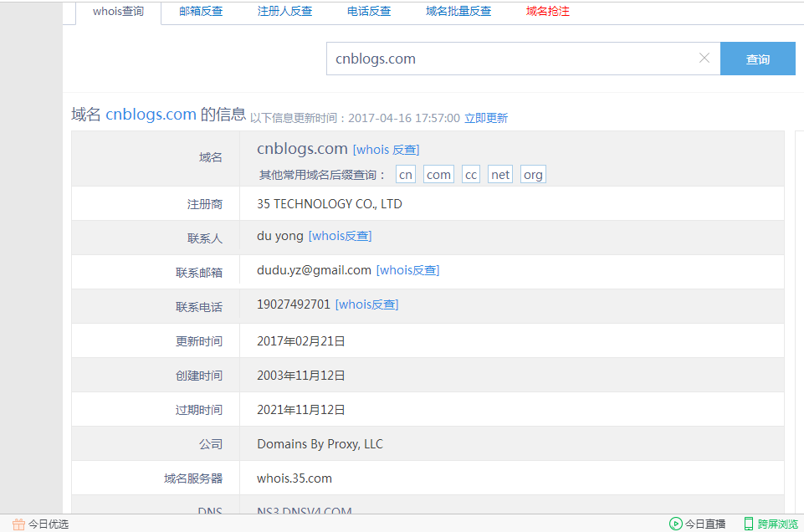The width and height of the screenshot is (804, 532).
Task: Click registrar text 35 TECHNOLOGY CO., LTD
Action: [329, 204]
